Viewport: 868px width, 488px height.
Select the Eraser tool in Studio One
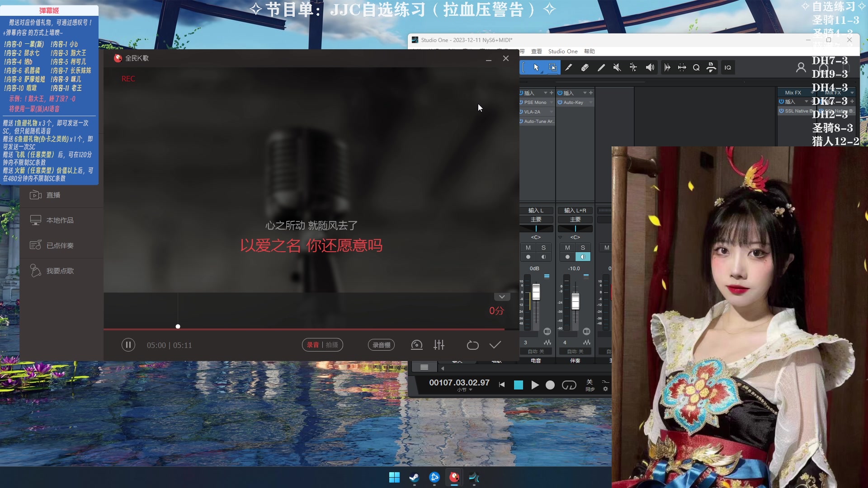[585, 67]
